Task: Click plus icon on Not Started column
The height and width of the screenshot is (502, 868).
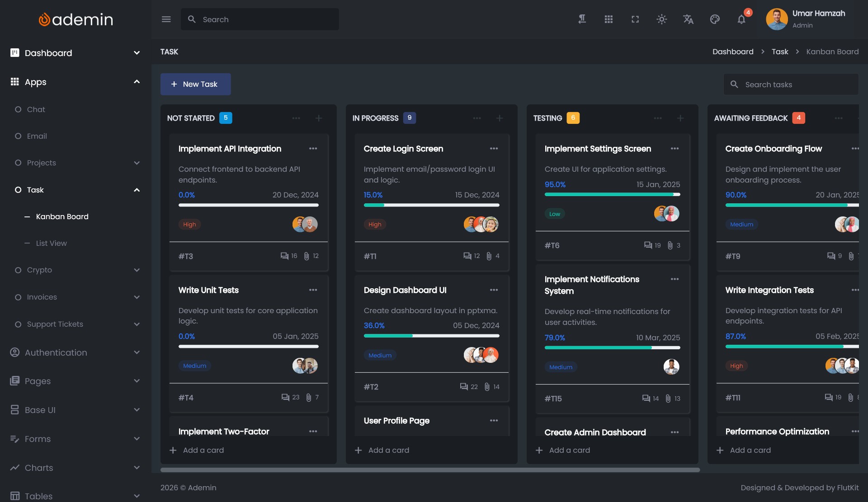Action: (x=319, y=118)
